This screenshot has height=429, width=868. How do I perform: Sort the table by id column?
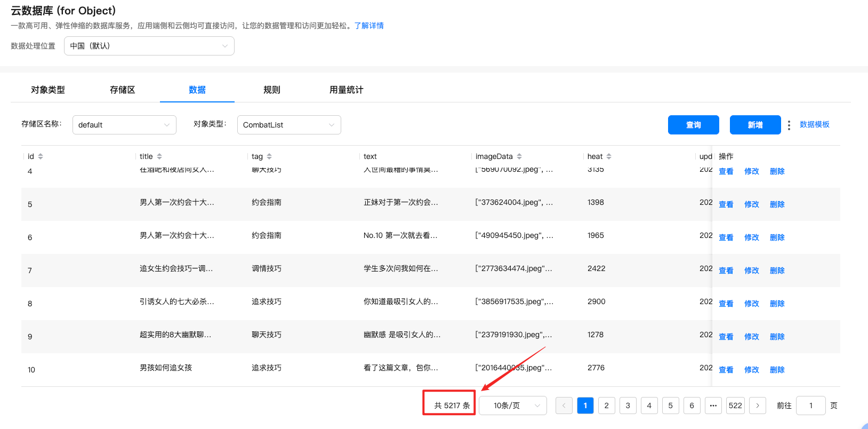click(41, 156)
